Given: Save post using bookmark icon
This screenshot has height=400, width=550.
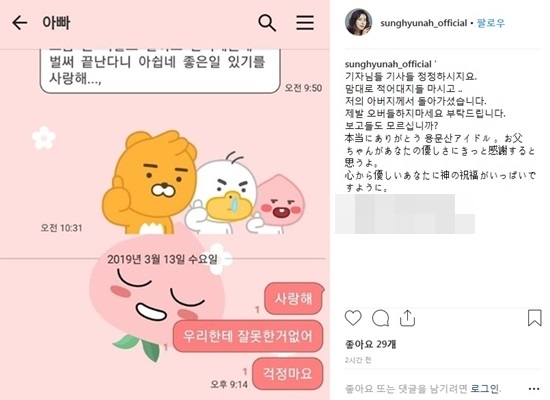Looking at the screenshot, I should tap(535, 318).
